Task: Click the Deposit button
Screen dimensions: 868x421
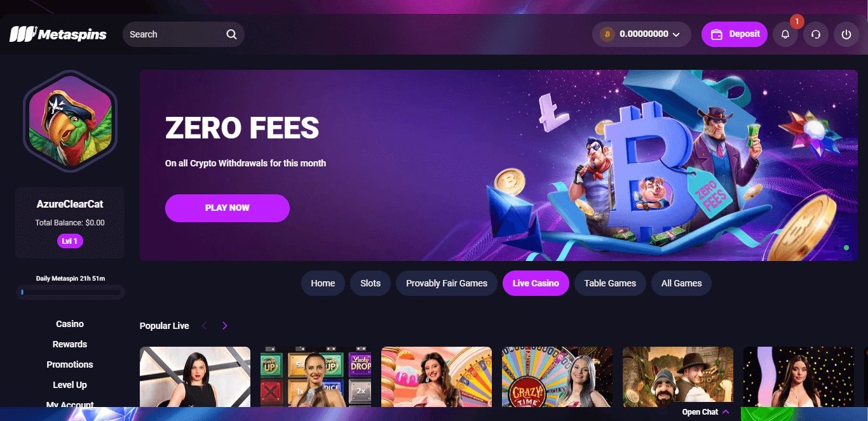Action: (735, 34)
